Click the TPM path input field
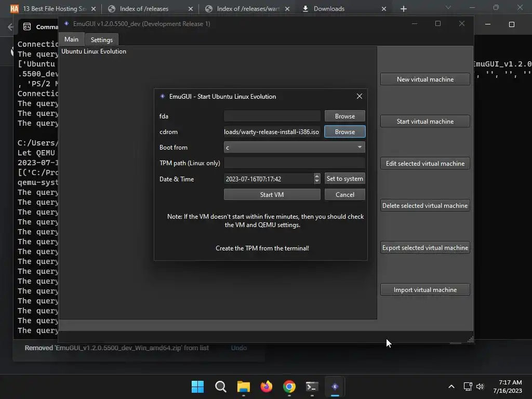 tap(294, 163)
